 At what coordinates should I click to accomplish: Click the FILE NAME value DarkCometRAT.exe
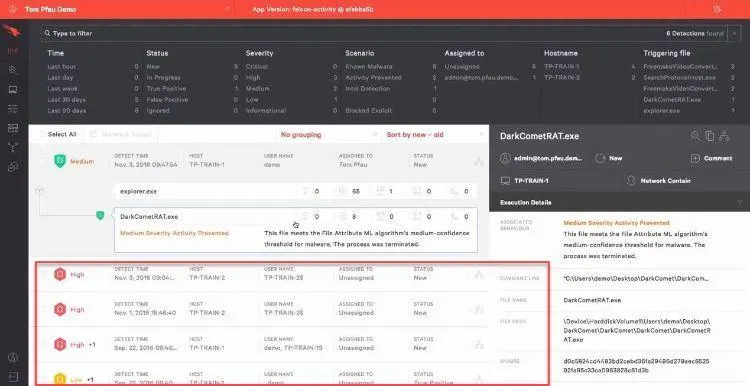coord(592,300)
